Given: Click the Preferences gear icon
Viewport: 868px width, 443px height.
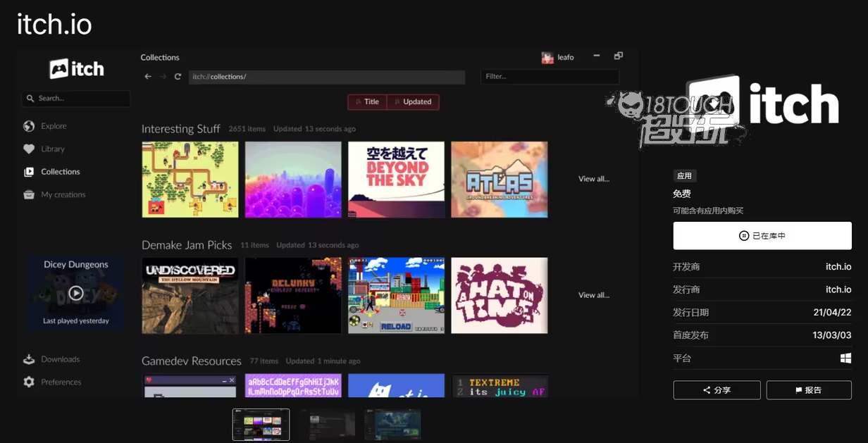Looking at the screenshot, I should (29, 382).
